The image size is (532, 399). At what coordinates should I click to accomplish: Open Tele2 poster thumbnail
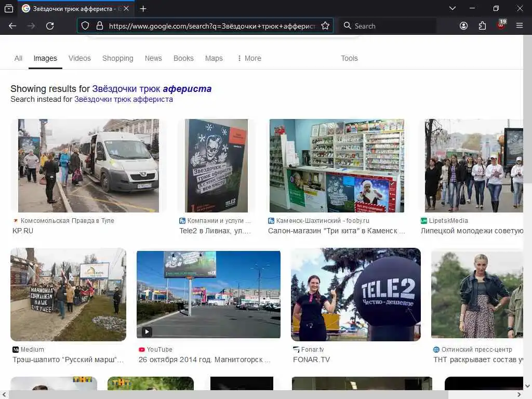[216, 166]
